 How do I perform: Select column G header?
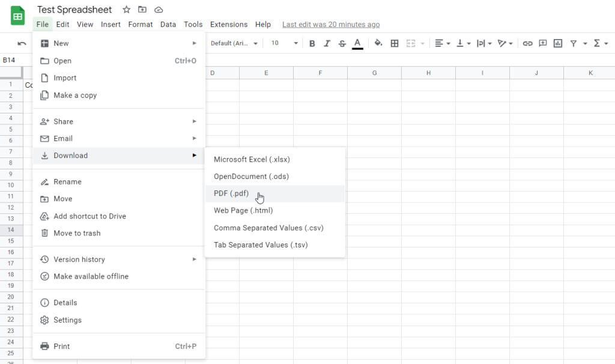pyautogui.click(x=375, y=73)
